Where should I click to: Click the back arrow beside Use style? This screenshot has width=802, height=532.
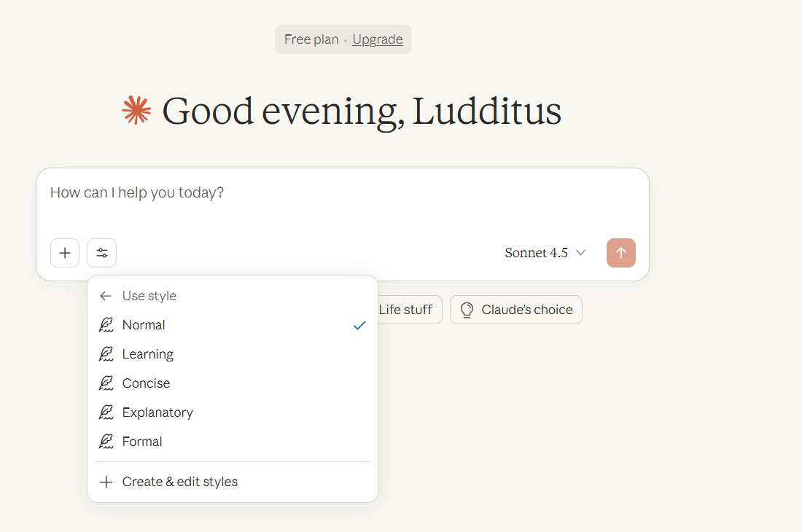[106, 296]
